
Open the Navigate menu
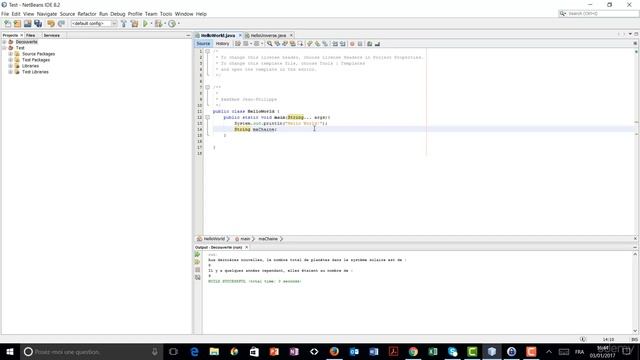coord(47,14)
